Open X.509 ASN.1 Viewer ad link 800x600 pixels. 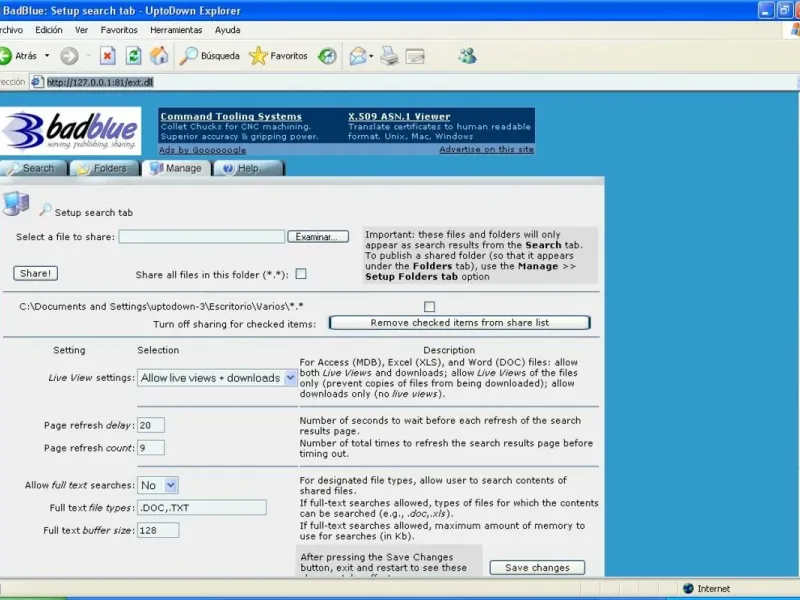click(399, 116)
